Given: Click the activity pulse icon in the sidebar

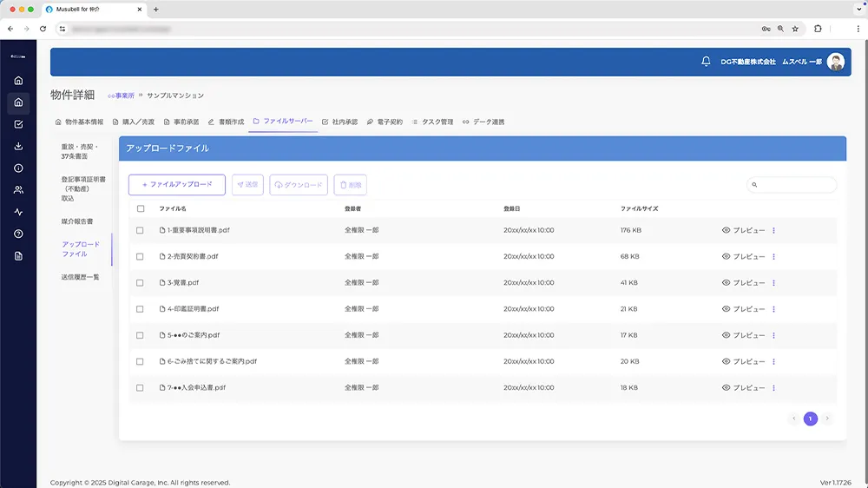Looking at the screenshot, I should pos(18,212).
